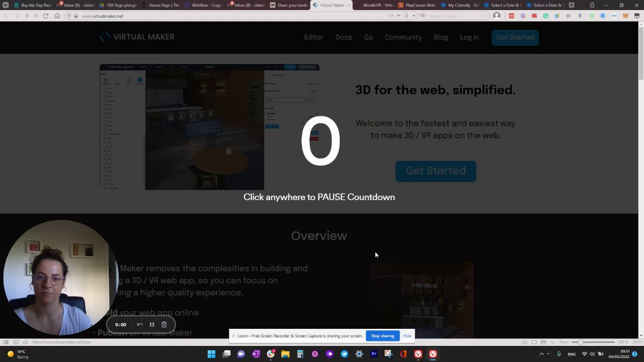Open the browser profile avatar icon
The width and height of the screenshot is (644, 362).
coord(497,16)
